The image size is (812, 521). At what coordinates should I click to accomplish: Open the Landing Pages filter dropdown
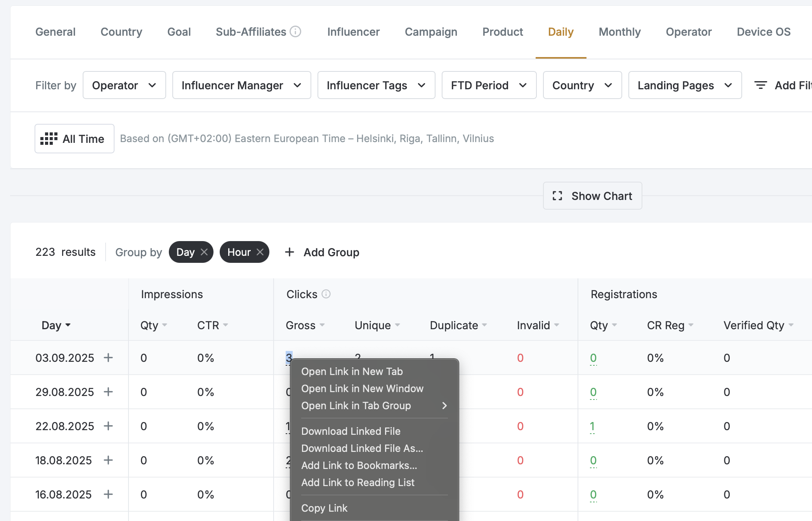[685, 85]
